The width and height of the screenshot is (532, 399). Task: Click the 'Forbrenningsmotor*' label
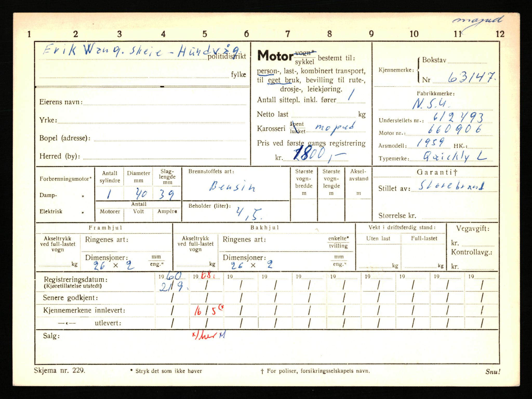65,179
